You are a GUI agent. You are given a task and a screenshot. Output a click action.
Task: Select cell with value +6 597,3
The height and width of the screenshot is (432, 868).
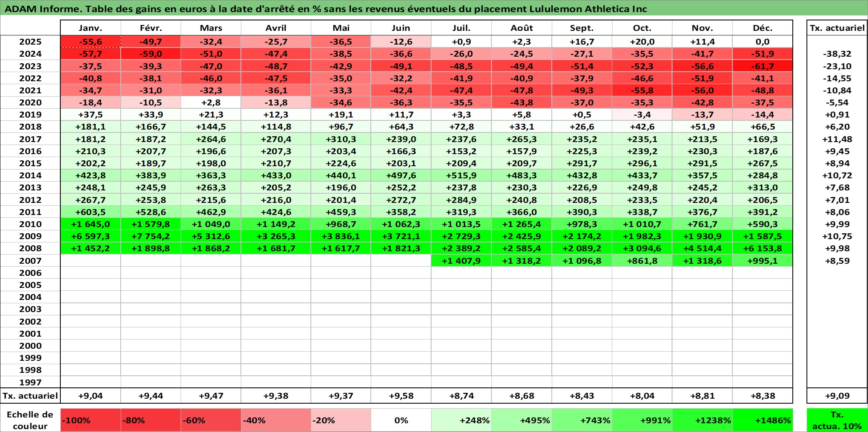[x=90, y=236]
